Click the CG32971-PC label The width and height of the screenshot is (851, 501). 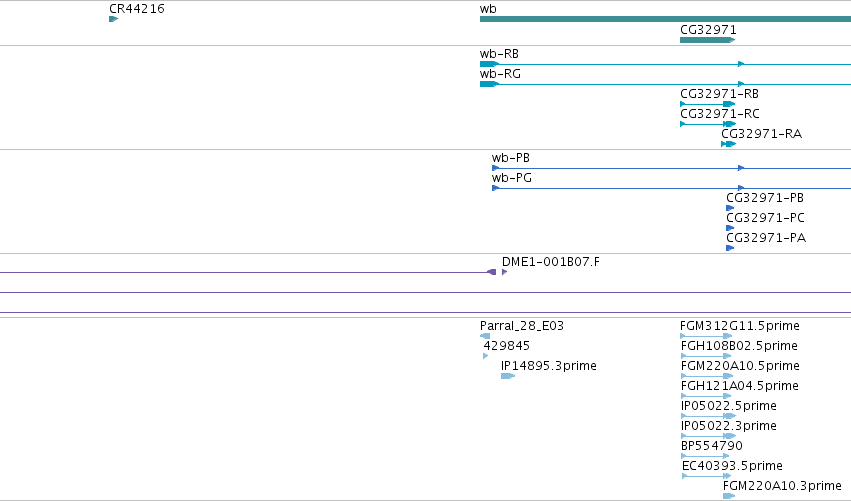765,218
